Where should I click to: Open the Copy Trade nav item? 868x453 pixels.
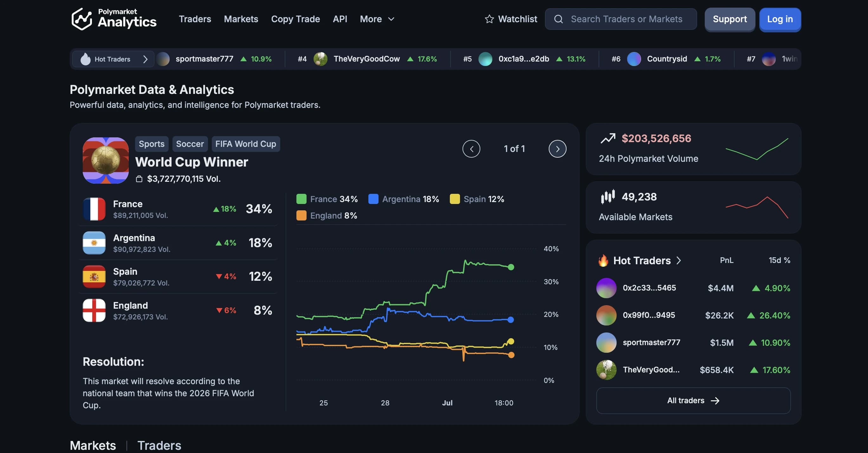click(295, 19)
